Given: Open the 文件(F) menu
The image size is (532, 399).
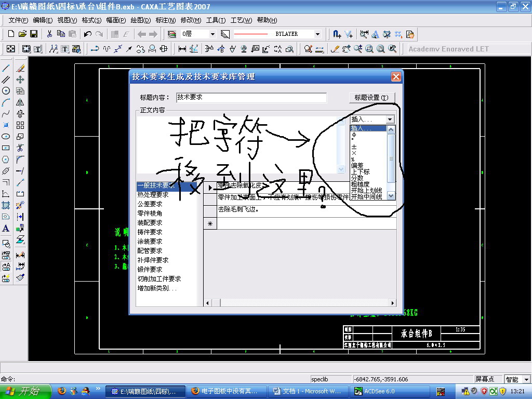Looking at the screenshot, I should tap(18, 20).
